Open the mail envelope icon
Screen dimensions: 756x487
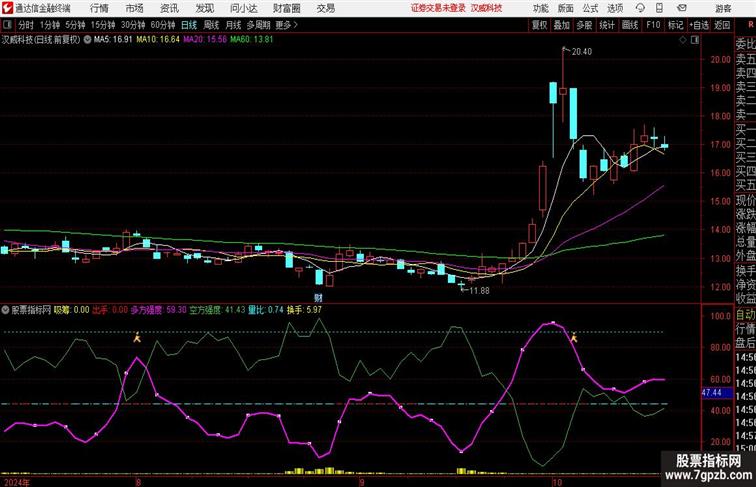pyautogui.click(x=682, y=8)
